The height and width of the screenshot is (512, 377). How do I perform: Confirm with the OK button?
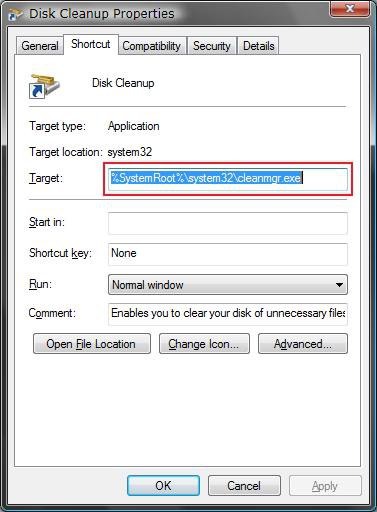tap(163, 486)
